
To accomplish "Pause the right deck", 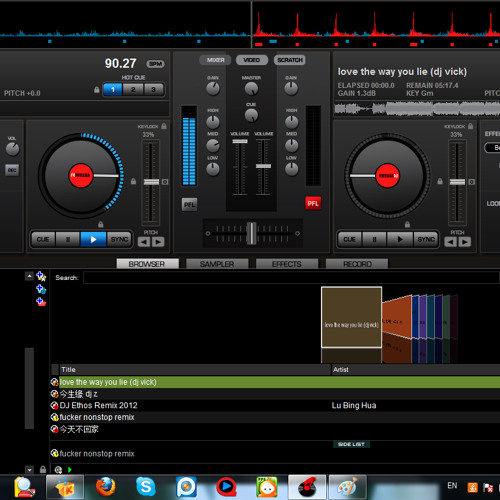I will tap(374, 239).
